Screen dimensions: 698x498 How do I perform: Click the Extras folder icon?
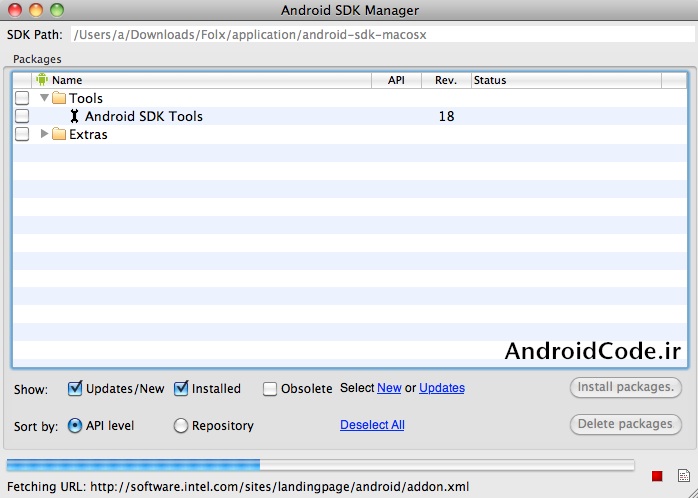click(x=58, y=134)
